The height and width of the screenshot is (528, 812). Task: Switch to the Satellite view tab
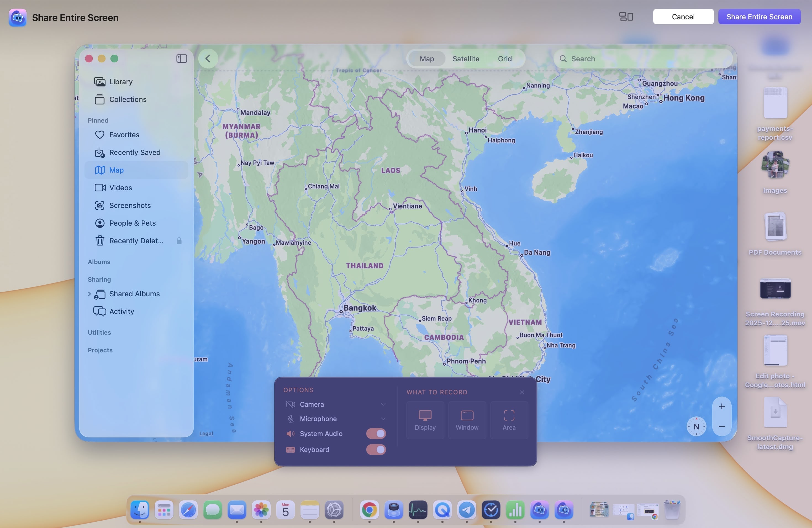pyautogui.click(x=466, y=59)
